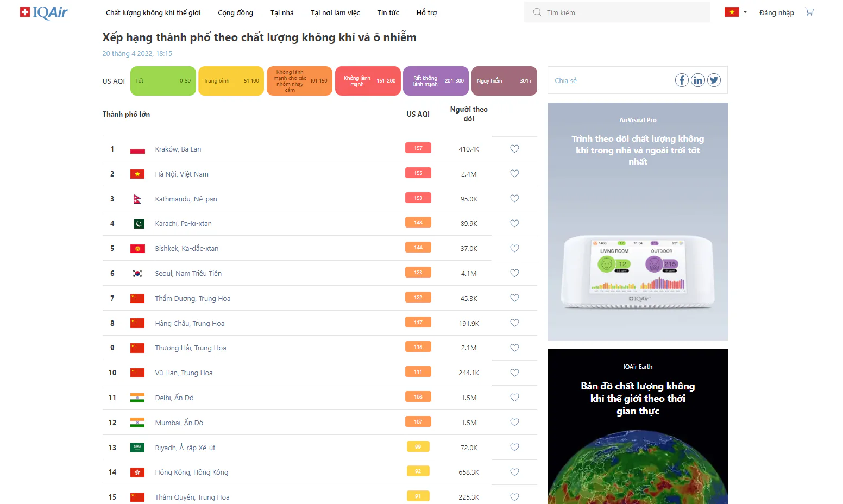Click Hà Nội's AQI badge 155
This screenshot has width=843, height=504.
tap(418, 173)
